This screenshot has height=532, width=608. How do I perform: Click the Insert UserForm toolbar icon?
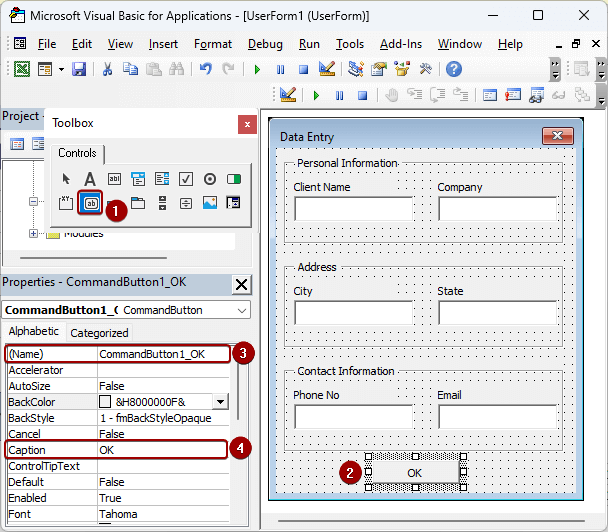45,69
